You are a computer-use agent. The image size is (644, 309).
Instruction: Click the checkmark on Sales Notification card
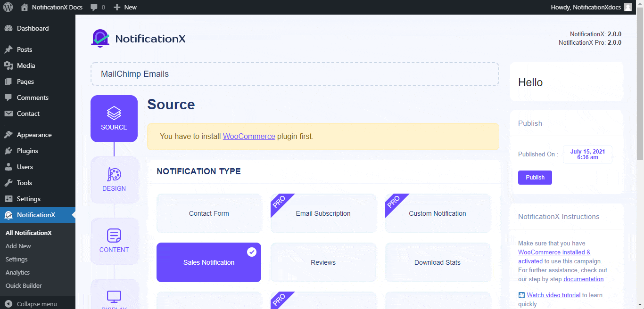(252, 252)
